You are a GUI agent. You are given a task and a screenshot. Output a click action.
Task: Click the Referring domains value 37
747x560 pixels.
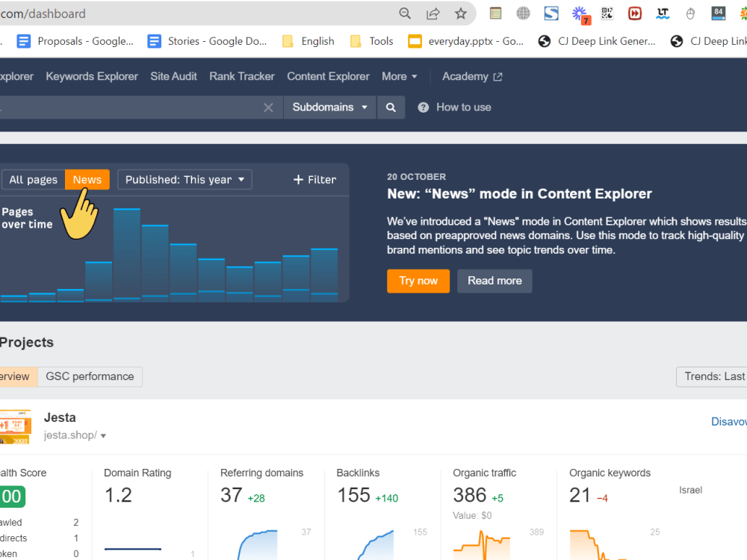[x=231, y=495]
